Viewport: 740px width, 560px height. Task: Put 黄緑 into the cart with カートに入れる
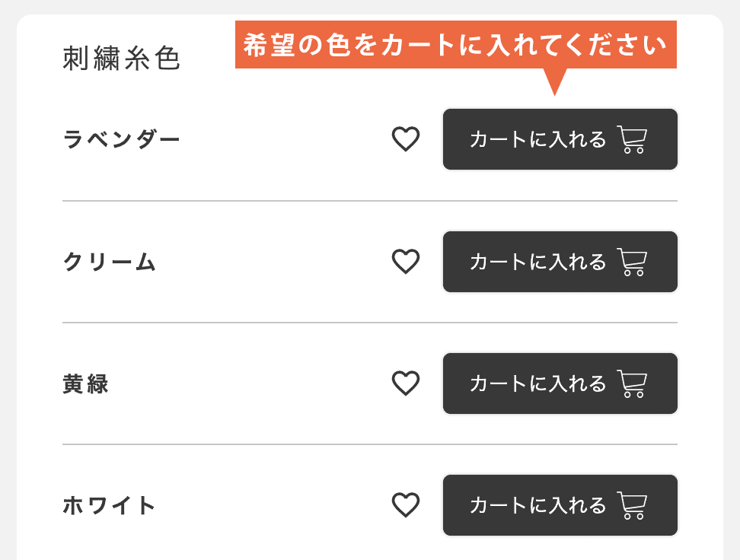coord(537,383)
